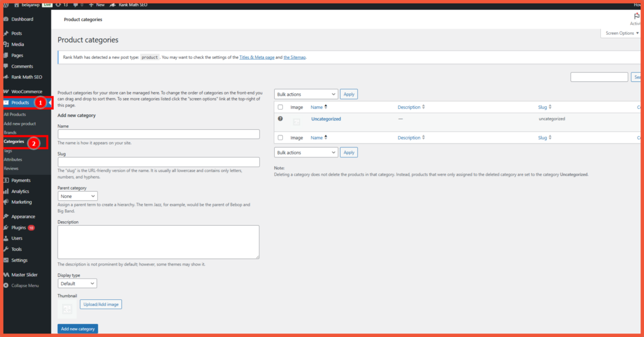Image resolution: width=644 pixels, height=337 pixels.
Task: Open Attributes in the Products submenu
Action: click(13, 159)
